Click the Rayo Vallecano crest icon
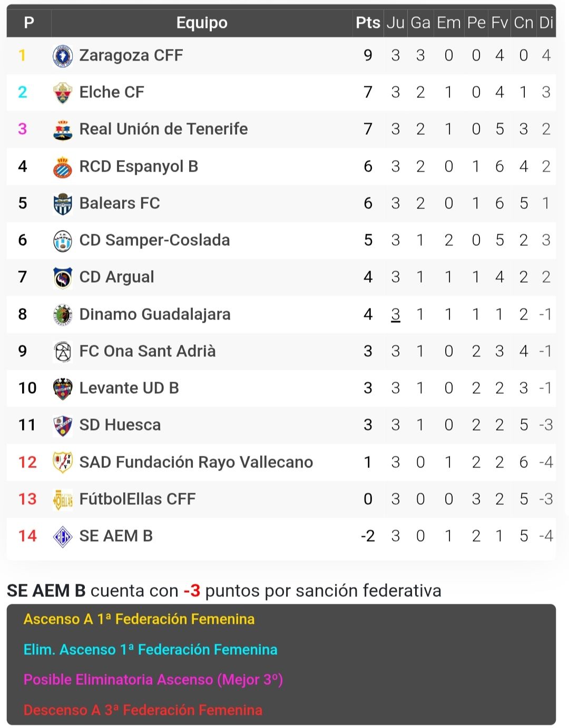The image size is (569, 728). (x=63, y=462)
